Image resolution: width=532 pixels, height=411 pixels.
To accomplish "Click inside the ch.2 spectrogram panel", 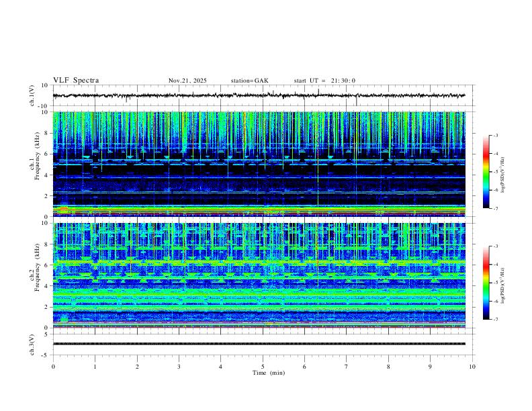I will point(259,275).
